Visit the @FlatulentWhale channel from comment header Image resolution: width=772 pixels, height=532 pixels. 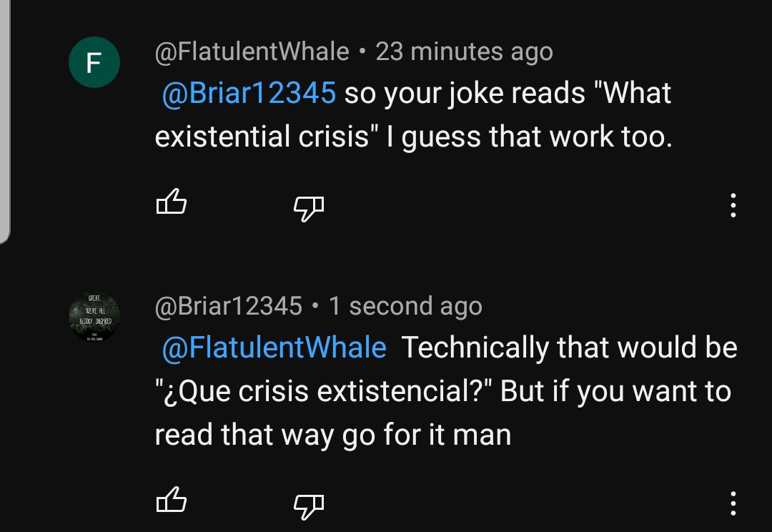tap(252, 51)
